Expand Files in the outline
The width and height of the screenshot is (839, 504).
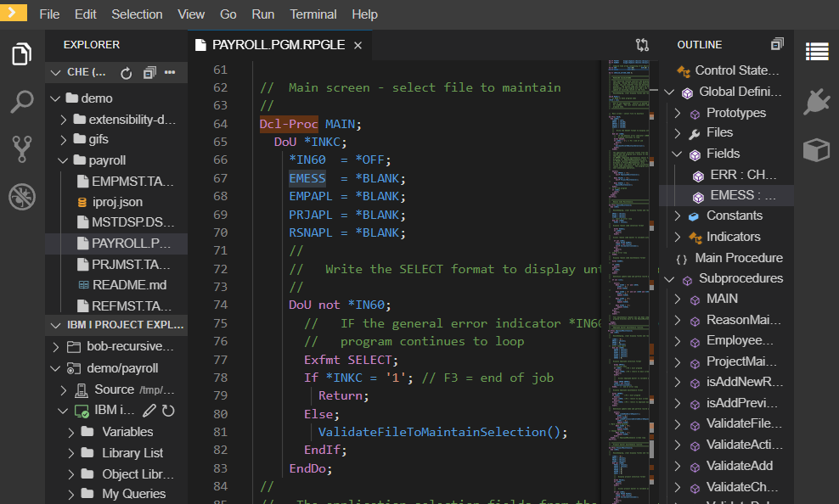678,132
